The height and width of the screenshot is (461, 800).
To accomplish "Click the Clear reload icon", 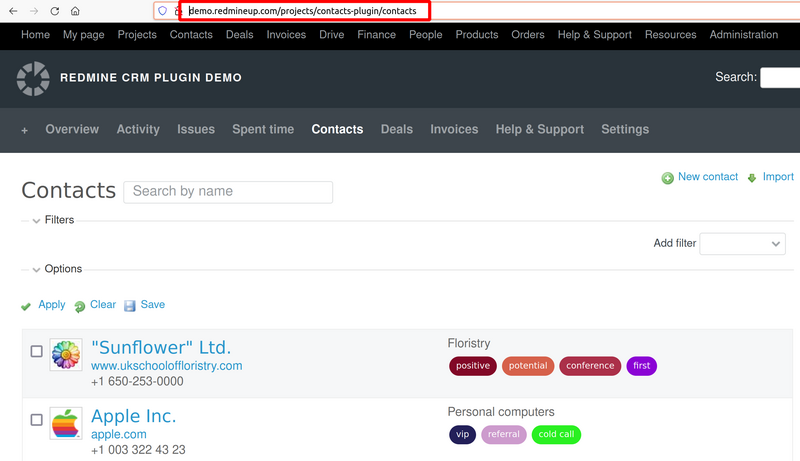I will (x=79, y=306).
